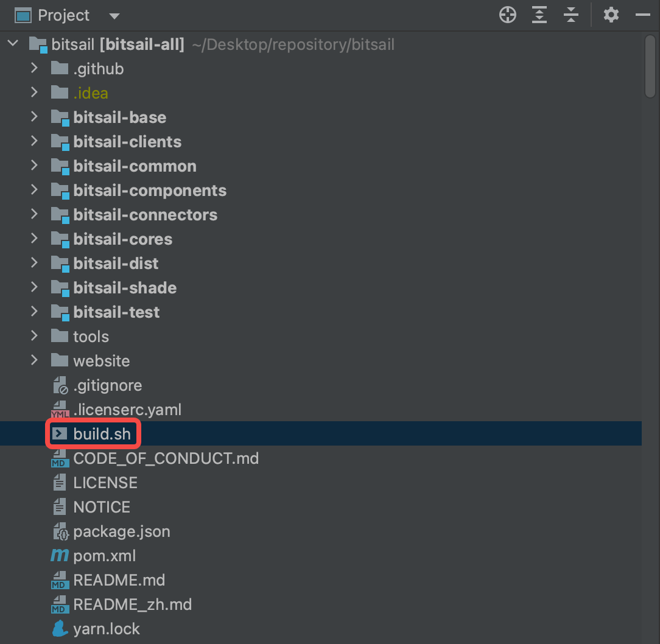
Task: Select the LICENSE file
Action: (105, 483)
